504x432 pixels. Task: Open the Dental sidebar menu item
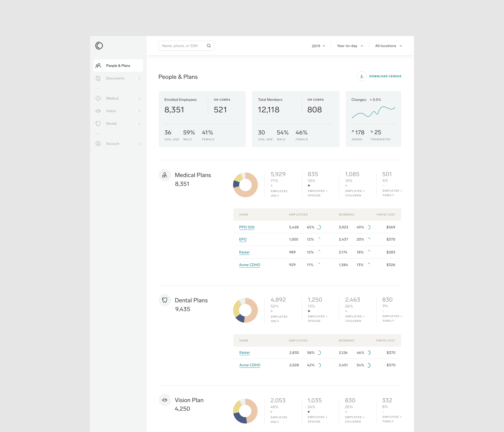click(111, 124)
